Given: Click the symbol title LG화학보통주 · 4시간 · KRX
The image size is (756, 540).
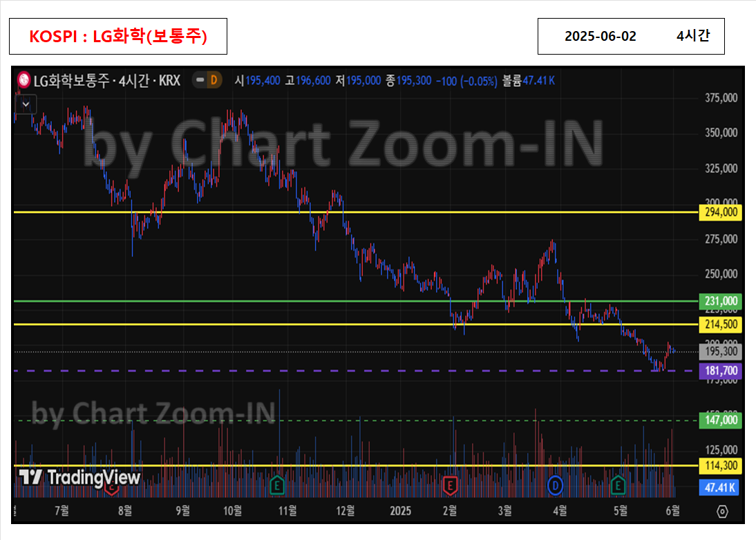Looking at the screenshot, I should click(107, 80).
